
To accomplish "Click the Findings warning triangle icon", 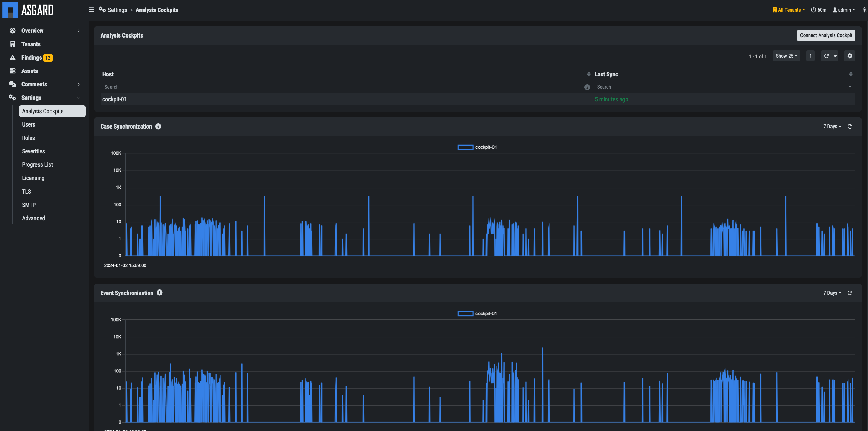I will click(x=13, y=58).
